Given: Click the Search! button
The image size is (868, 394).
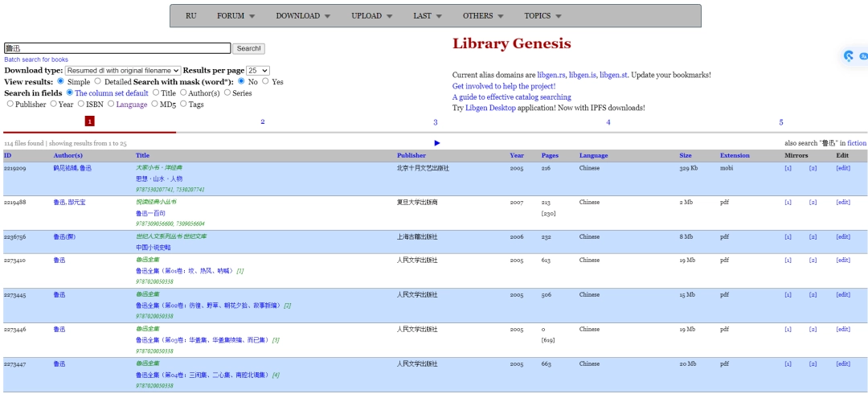Looking at the screenshot, I should click(x=248, y=49).
